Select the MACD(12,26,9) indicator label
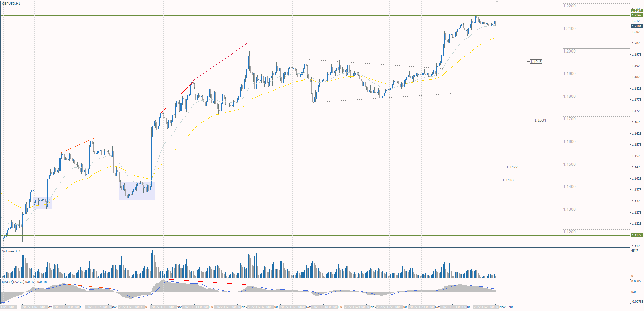This screenshot has height=311, width=644. [x=25, y=282]
